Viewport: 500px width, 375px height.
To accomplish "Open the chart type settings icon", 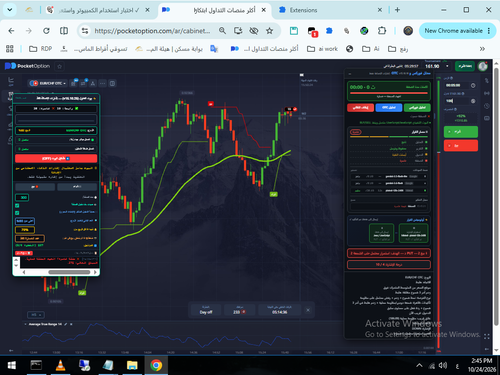I will [x=74, y=83].
